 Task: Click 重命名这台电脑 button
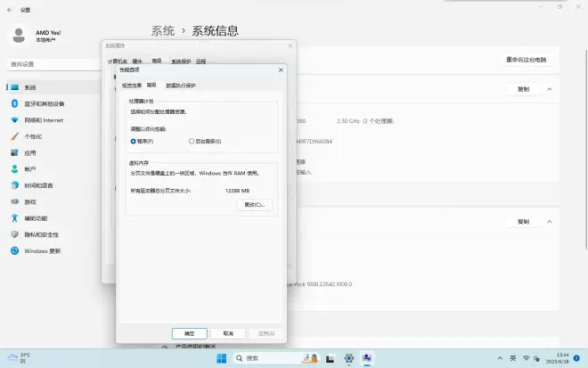pyautogui.click(x=527, y=60)
